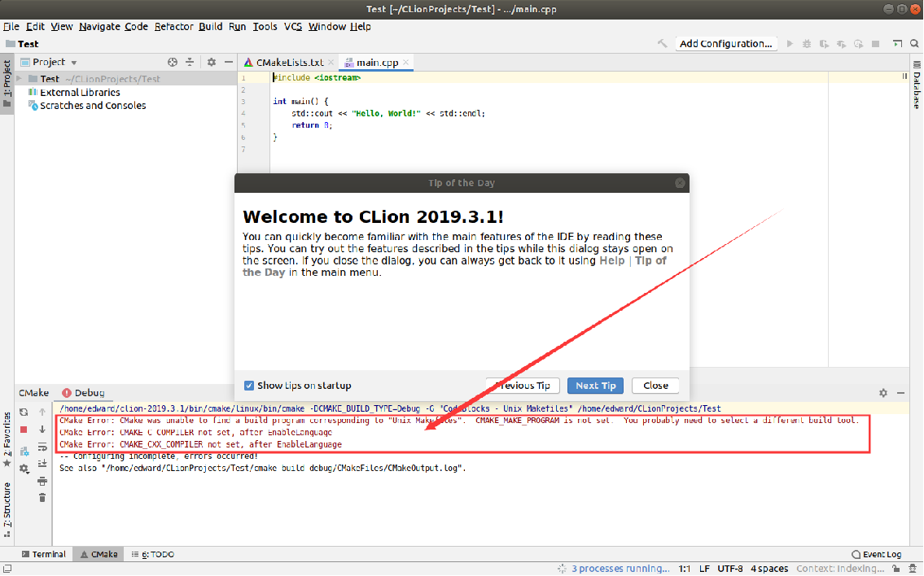Hide the Project panel with minus icon
Viewport: 924px width, 576px height.
point(229,62)
